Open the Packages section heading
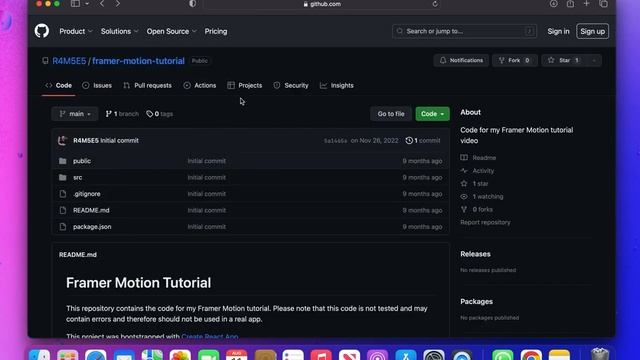This screenshot has width=640, height=360. click(x=476, y=302)
